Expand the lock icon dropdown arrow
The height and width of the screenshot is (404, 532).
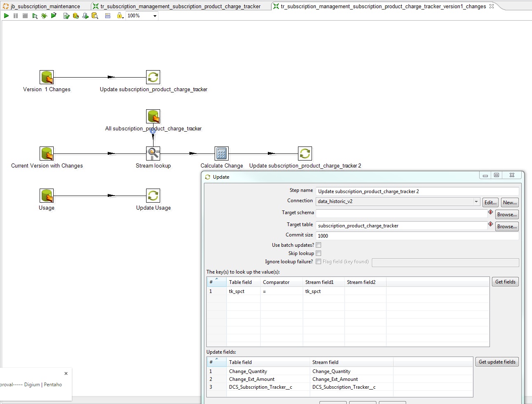pyautogui.click(x=123, y=17)
